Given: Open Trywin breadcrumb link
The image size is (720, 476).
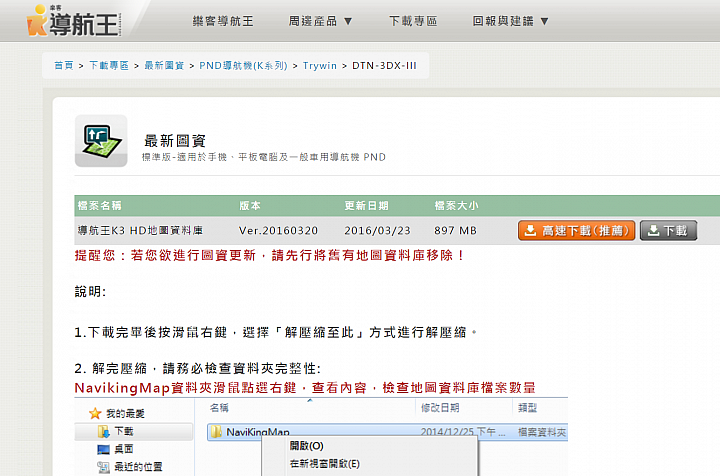Looking at the screenshot, I should point(320,66).
